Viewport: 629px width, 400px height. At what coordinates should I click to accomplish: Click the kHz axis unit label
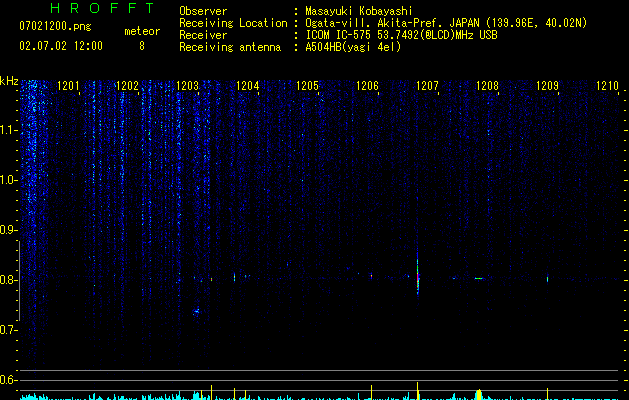point(9,81)
